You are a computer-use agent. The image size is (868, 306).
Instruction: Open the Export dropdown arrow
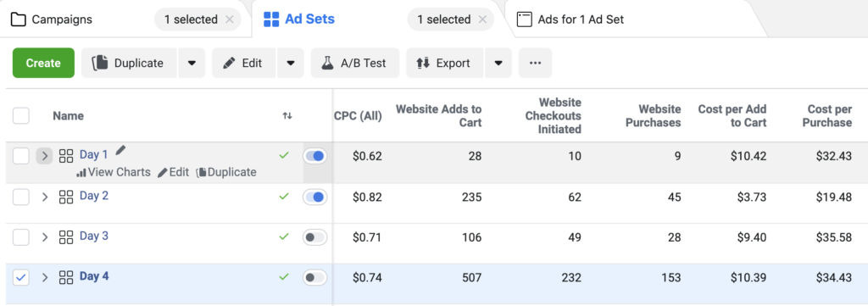pos(498,63)
